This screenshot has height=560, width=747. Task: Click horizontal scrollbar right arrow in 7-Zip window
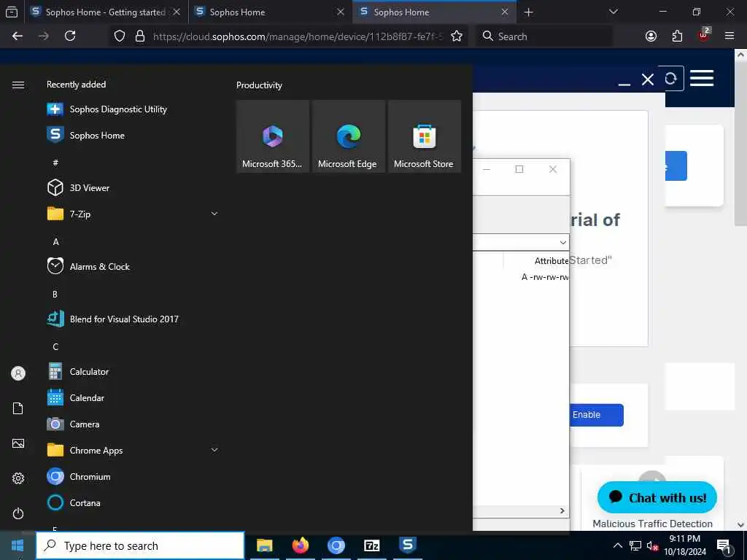pos(562,511)
